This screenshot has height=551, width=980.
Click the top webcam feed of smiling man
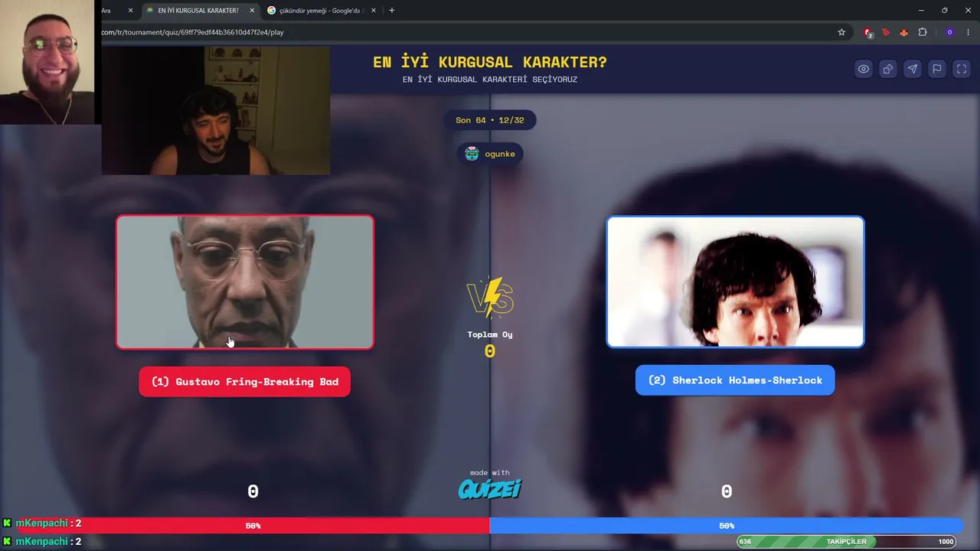pyautogui.click(x=47, y=62)
